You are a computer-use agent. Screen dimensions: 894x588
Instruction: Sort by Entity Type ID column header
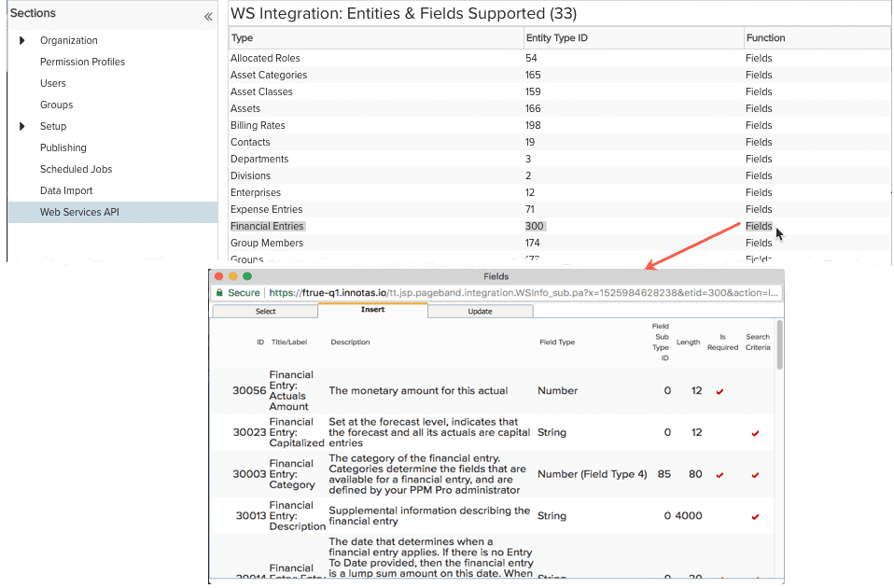[x=556, y=37]
